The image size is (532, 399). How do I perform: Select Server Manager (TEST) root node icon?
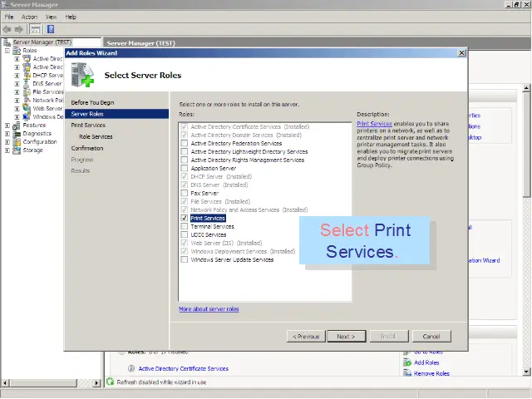coord(7,42)
